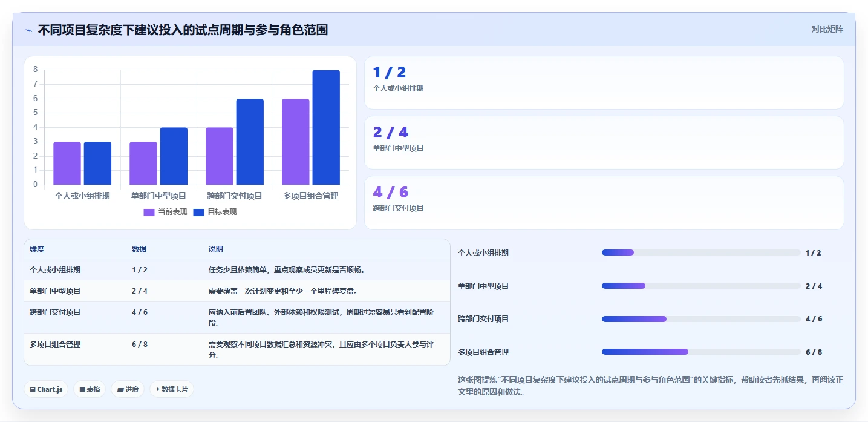Toggle the 当前表现 legend swatch

149,212
